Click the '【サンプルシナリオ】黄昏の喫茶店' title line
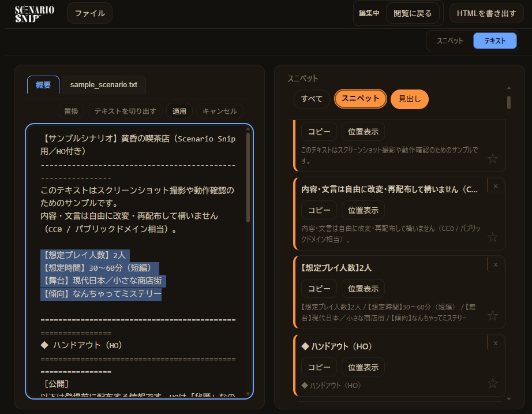532x414 pixels. (138, 145)
